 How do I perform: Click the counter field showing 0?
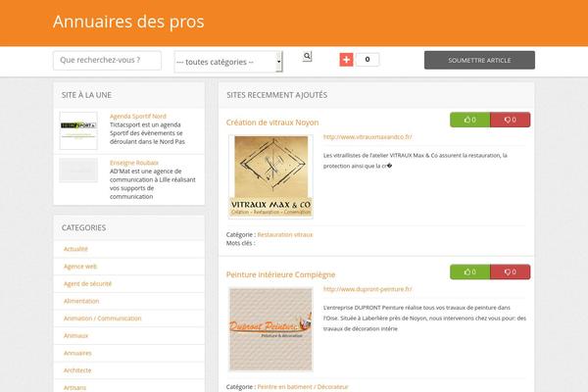[367, 59]
